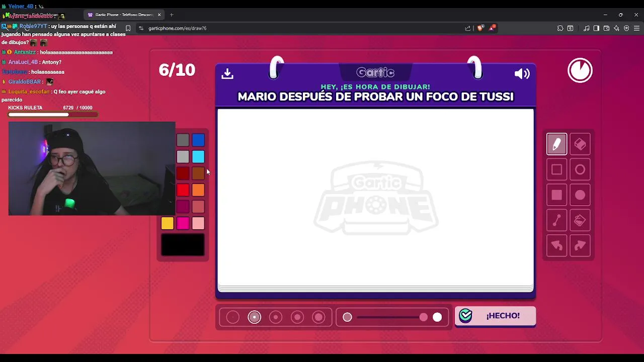Screen dimensions: 644x362
Task: Open Brave Rewards triangle icon
Action: [492, 28]
